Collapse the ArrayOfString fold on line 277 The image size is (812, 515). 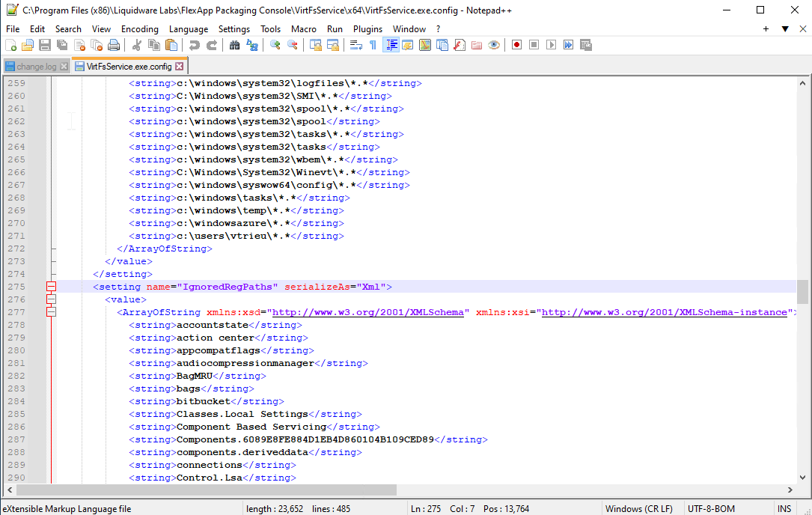coord(51,312)
